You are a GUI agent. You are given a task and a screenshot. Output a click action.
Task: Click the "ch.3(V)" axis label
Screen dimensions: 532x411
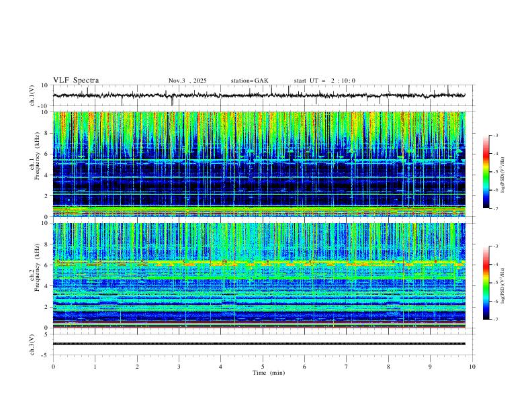coord(32,345)
